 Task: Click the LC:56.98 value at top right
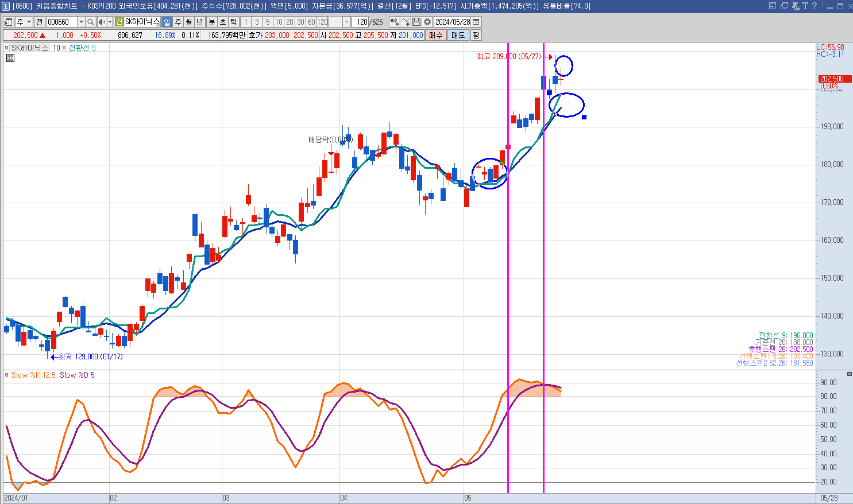click(x=830, y=47)
